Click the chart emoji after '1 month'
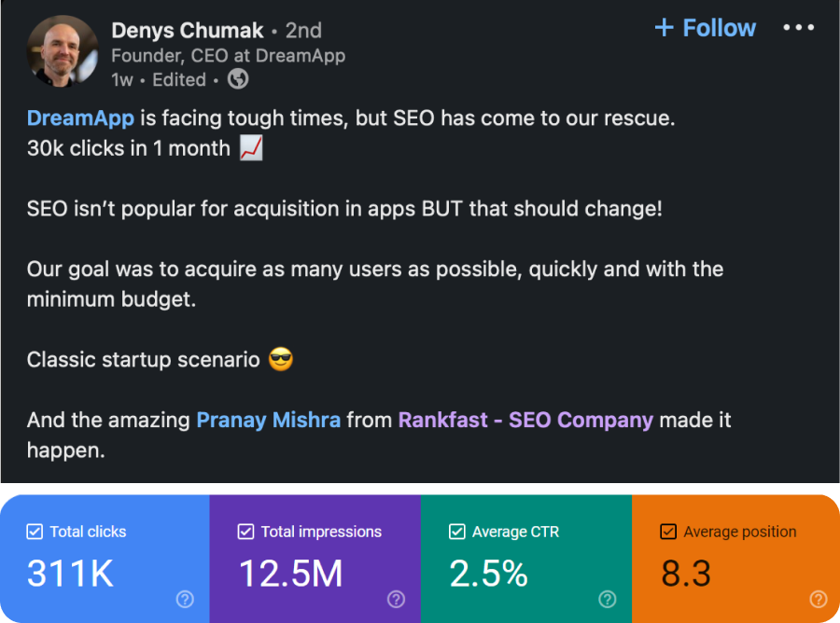840x623 pixels. click(x=250, y=147)
